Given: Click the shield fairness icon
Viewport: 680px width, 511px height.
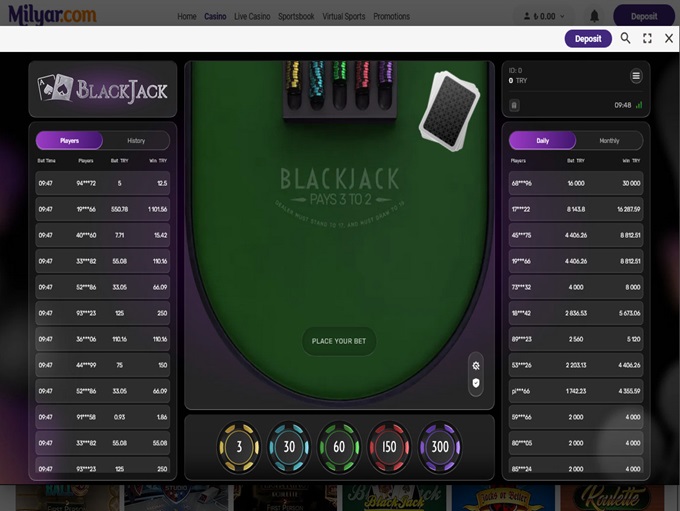Looking at the screenshot, I should coord(476,383).
